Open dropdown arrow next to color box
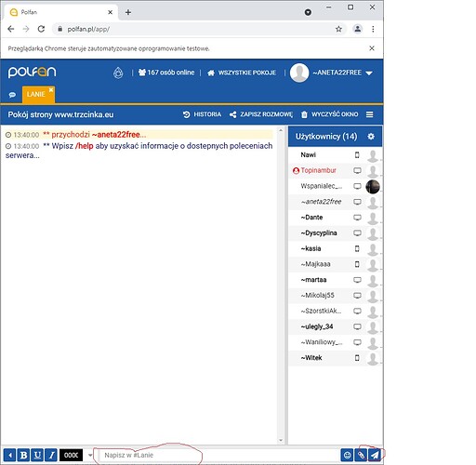 [90, 455]
